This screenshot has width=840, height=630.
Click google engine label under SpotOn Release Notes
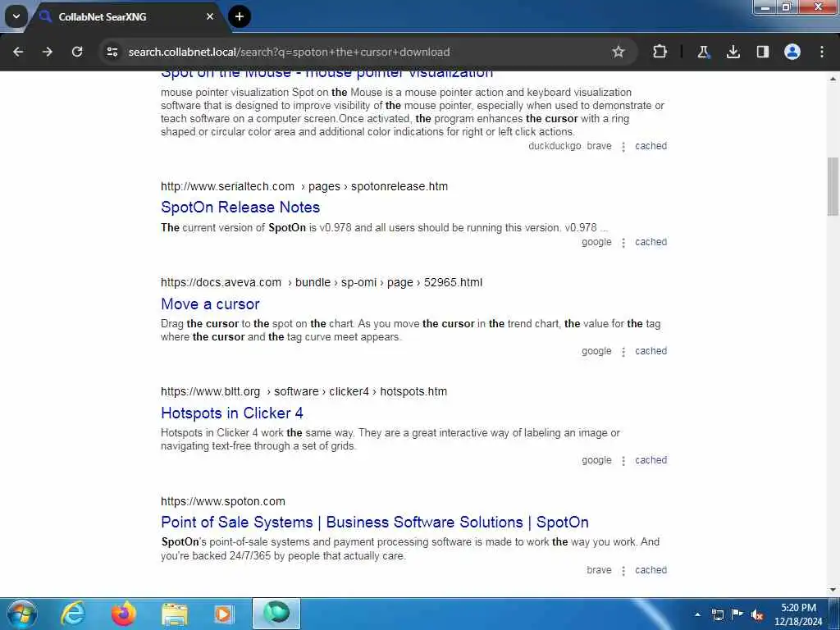click(596, 242)
